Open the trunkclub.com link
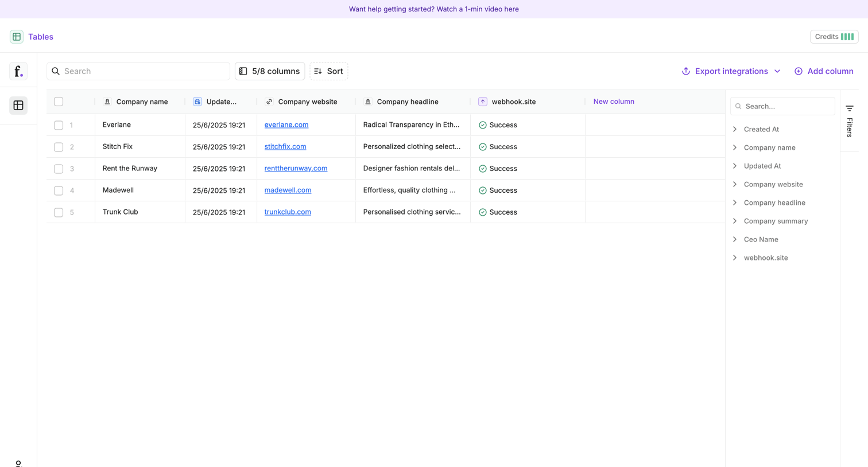 [288, 212]
